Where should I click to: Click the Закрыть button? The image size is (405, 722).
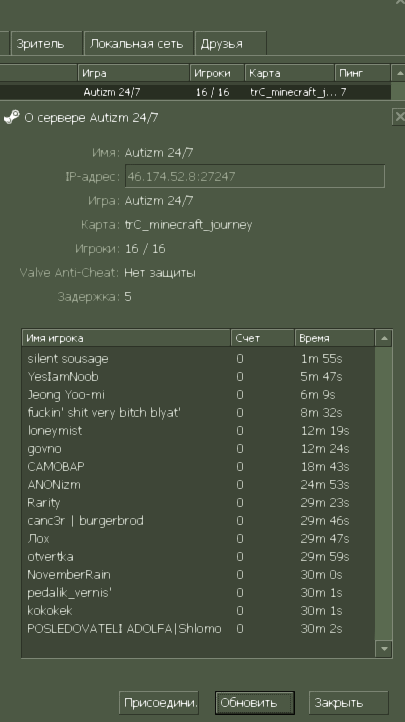tap(349, 703)
